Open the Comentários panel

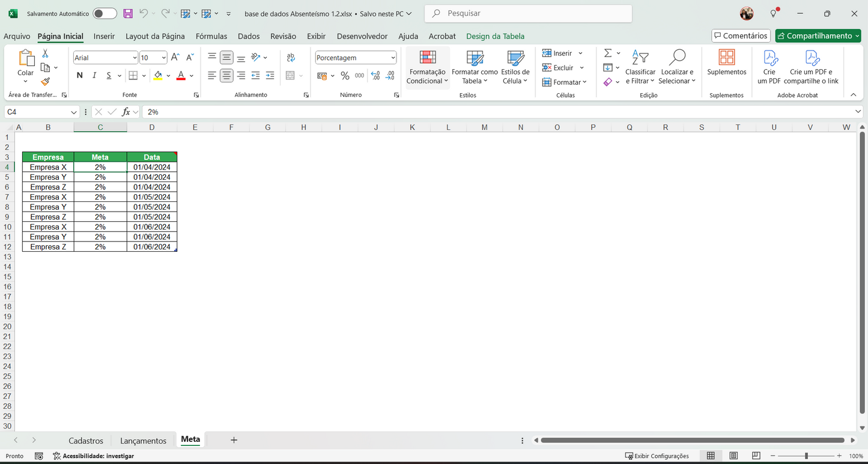click(x=741, y=35)
